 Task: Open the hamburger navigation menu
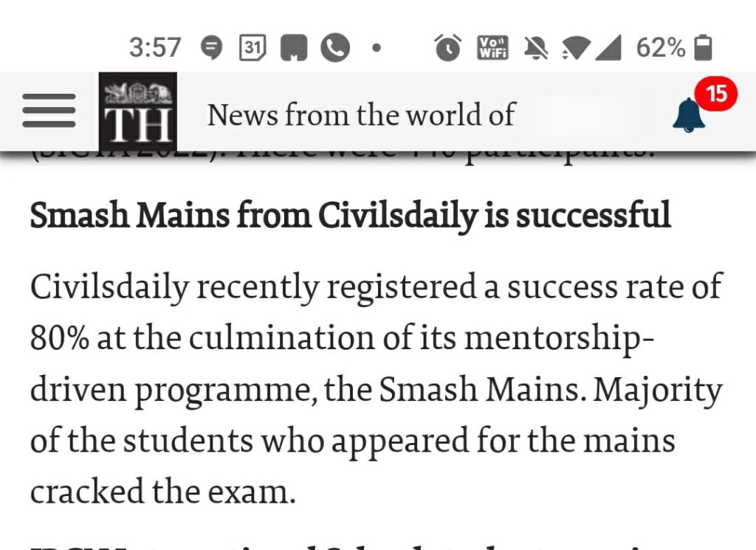click(x=49, y=111)
